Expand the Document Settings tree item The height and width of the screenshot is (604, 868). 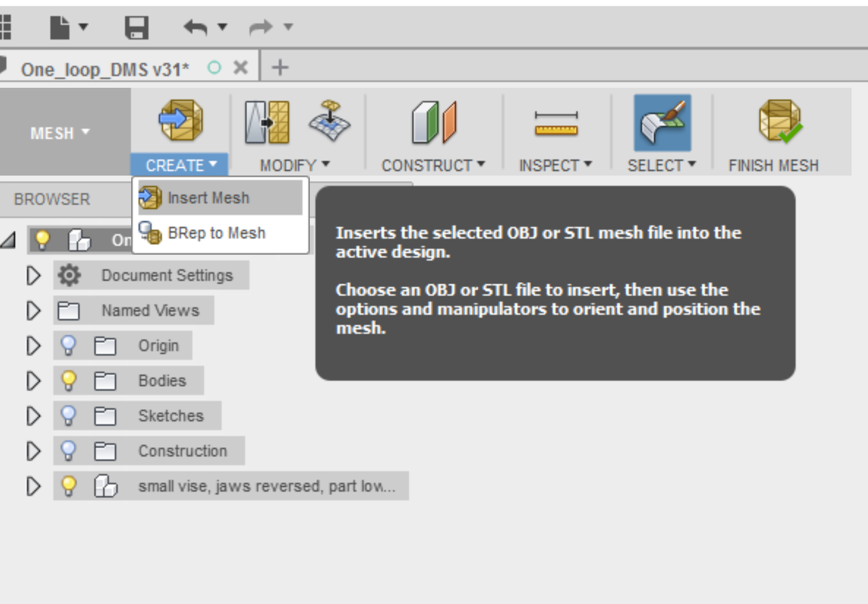pos(33,275)
